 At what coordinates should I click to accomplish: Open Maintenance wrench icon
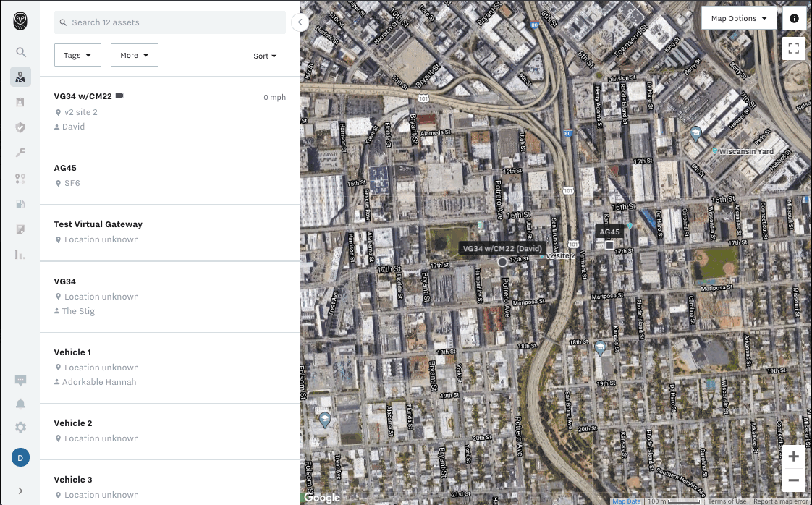click(x=20, y=153)
